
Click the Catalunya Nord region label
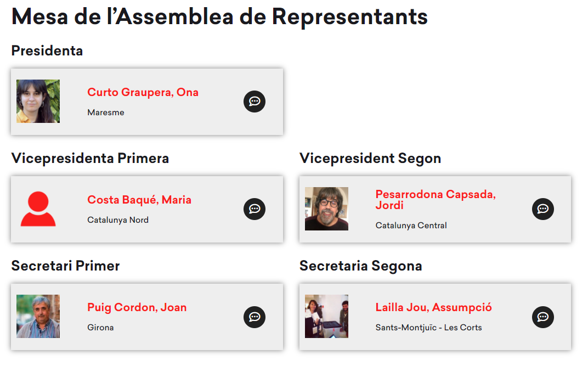point(118,220)
